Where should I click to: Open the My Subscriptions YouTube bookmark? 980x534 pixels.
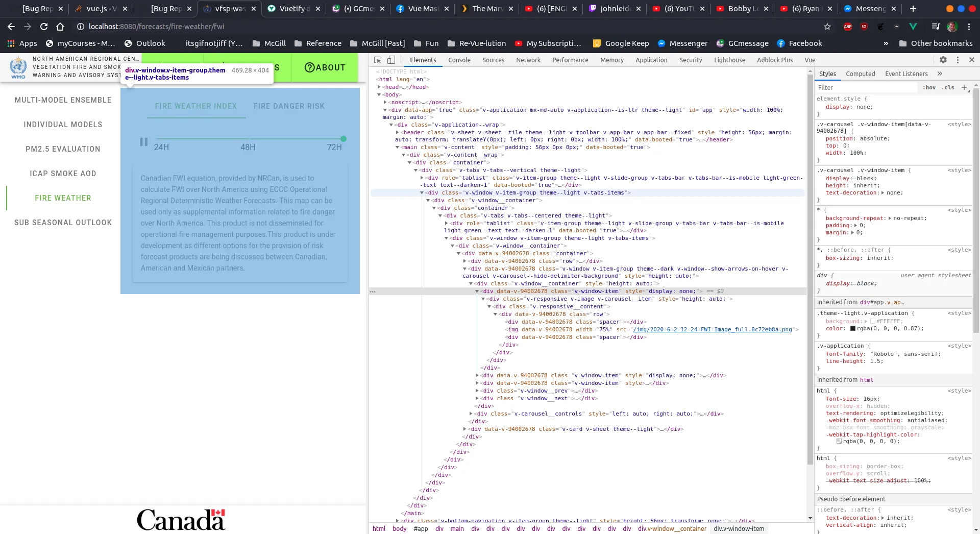(x=548, y=43)
